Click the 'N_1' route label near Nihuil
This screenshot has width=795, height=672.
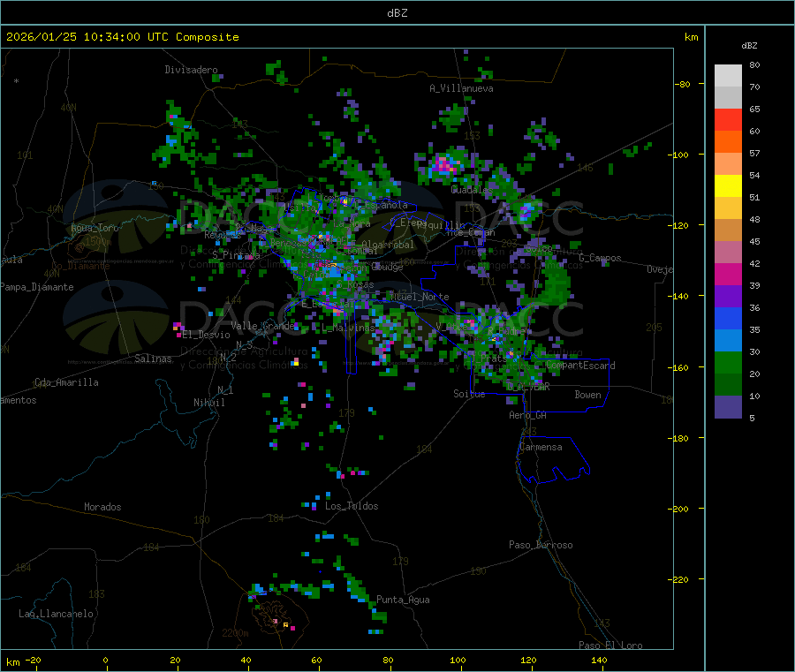click(x=225, y=389)
